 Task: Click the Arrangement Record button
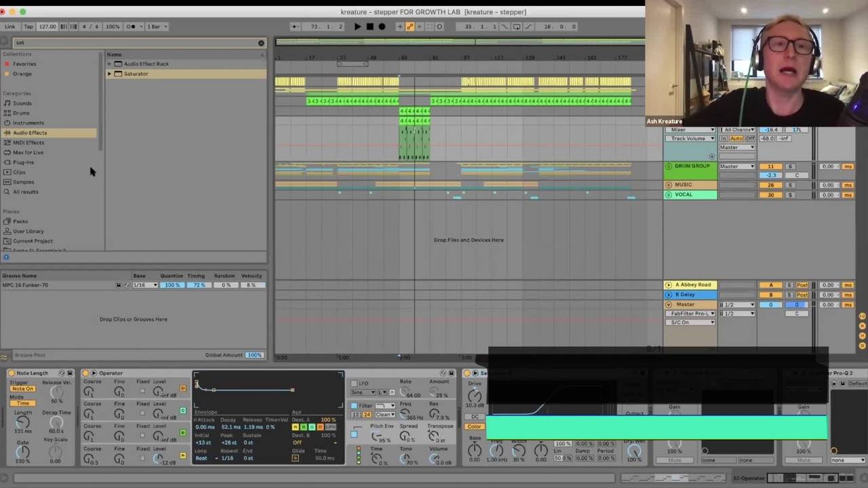coord(382,26)
